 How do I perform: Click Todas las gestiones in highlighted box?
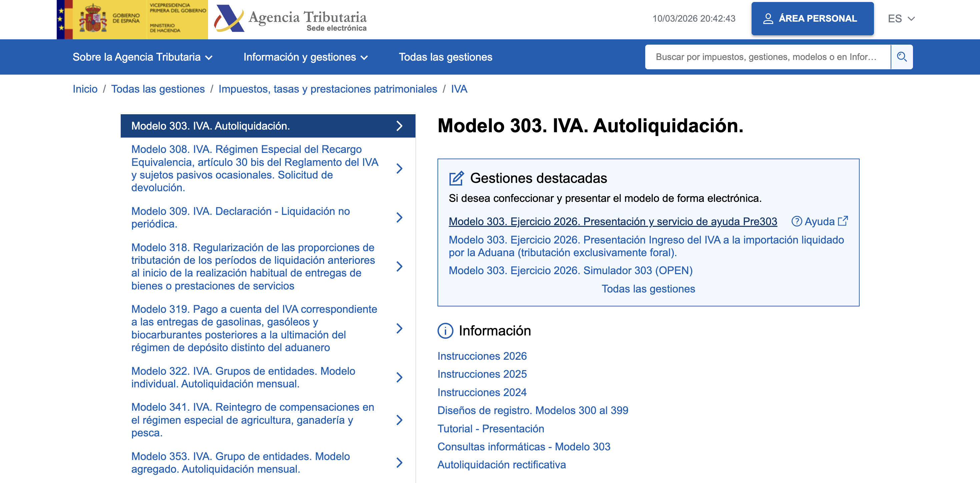pyautogui.click(x=648, y=289)
